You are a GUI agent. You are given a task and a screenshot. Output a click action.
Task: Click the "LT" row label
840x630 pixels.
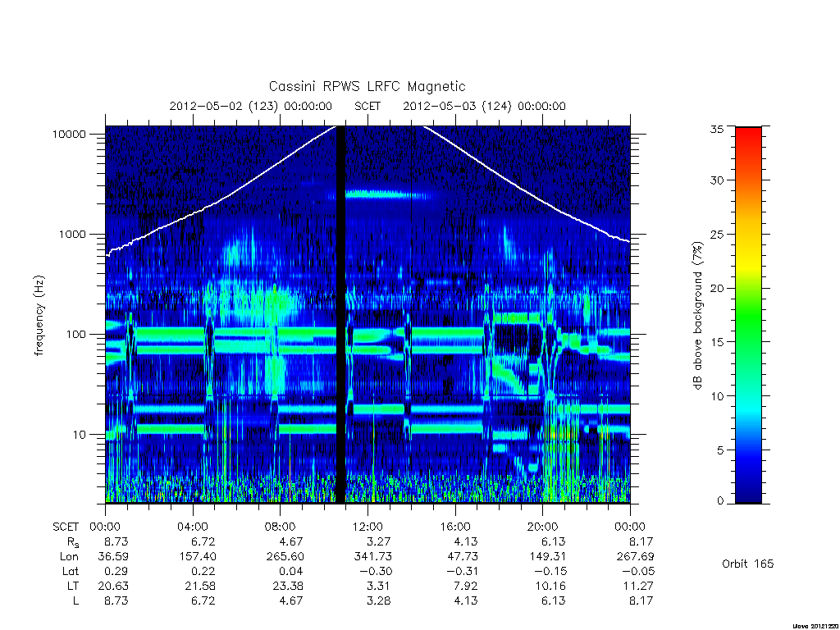(73, 587)
